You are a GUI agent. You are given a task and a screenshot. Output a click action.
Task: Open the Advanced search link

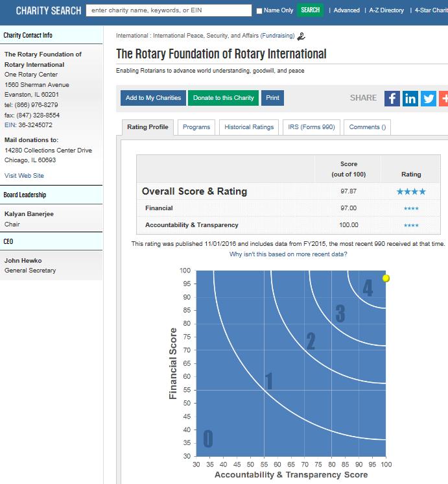pyautogui.click(x=346, y=10)
